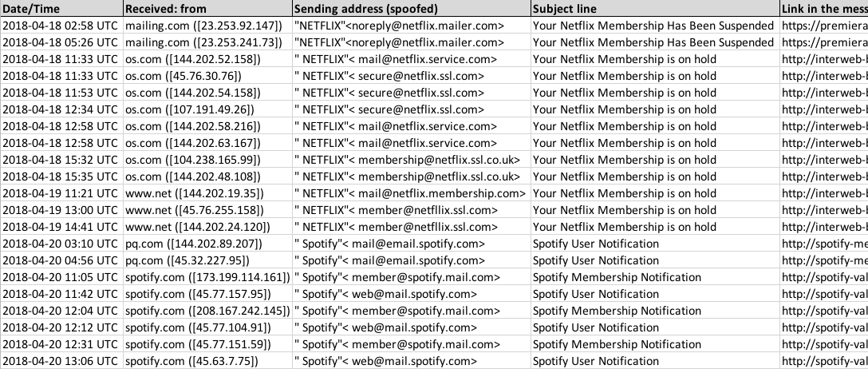Select date cell 2018-04-20 03:10 UTC
The width and height of the screenshot is (868, 369).
tap(61, 244)
